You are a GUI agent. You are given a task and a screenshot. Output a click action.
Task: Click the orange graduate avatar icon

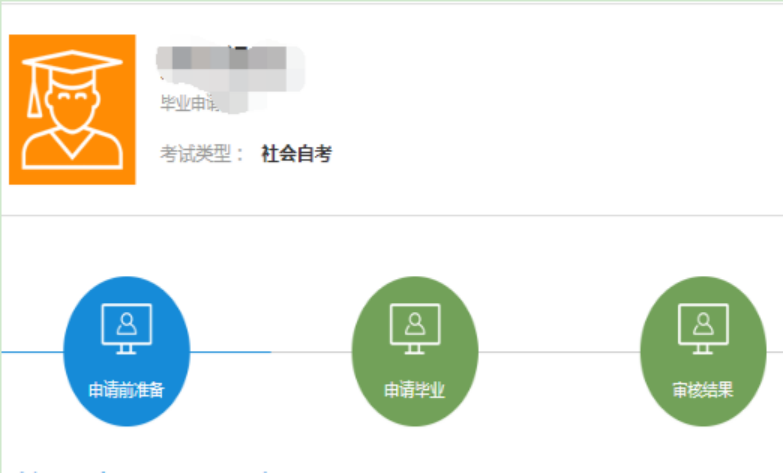click(x=72, y=110)
